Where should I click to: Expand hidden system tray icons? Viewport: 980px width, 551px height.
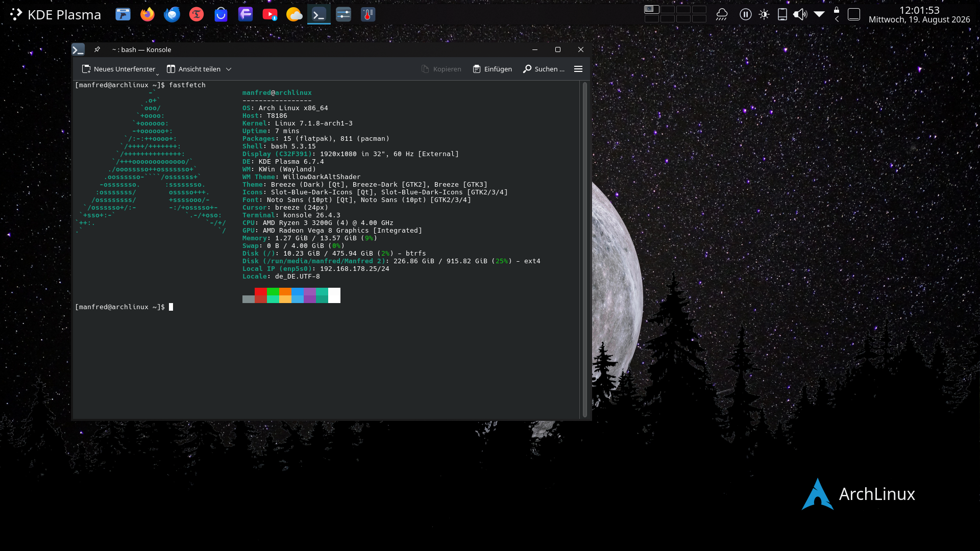click(819, 14)
